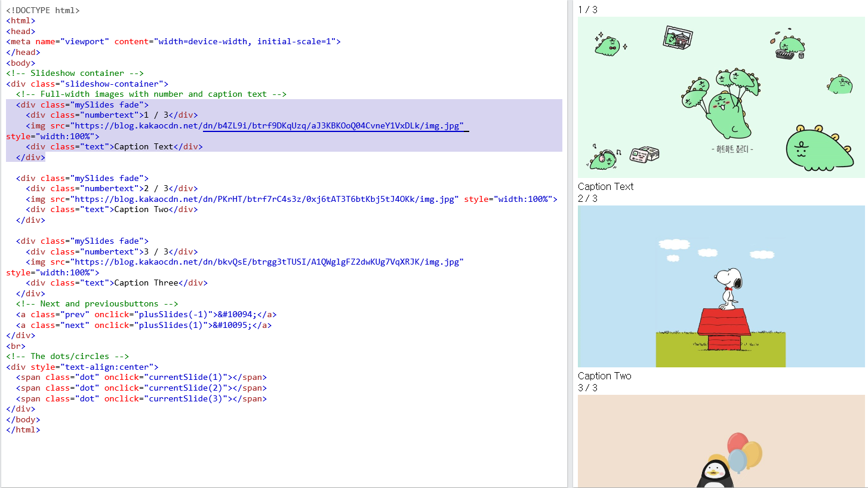Click the closing </head> tag line
868x488 pixels.
23,52
